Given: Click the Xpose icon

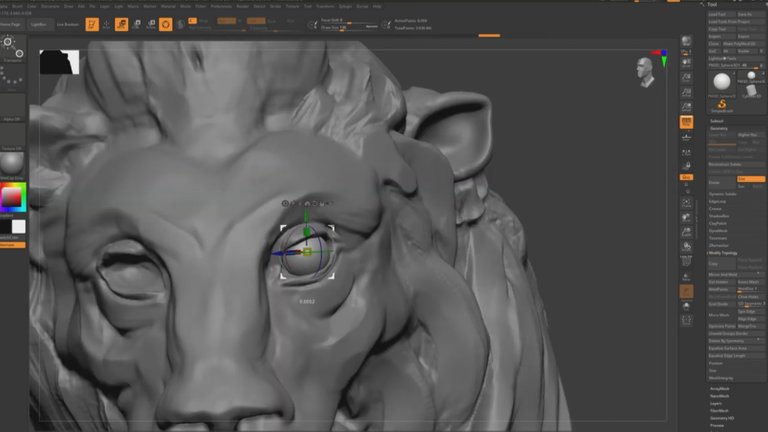Looking at the screenshot, I should (687, 321).
